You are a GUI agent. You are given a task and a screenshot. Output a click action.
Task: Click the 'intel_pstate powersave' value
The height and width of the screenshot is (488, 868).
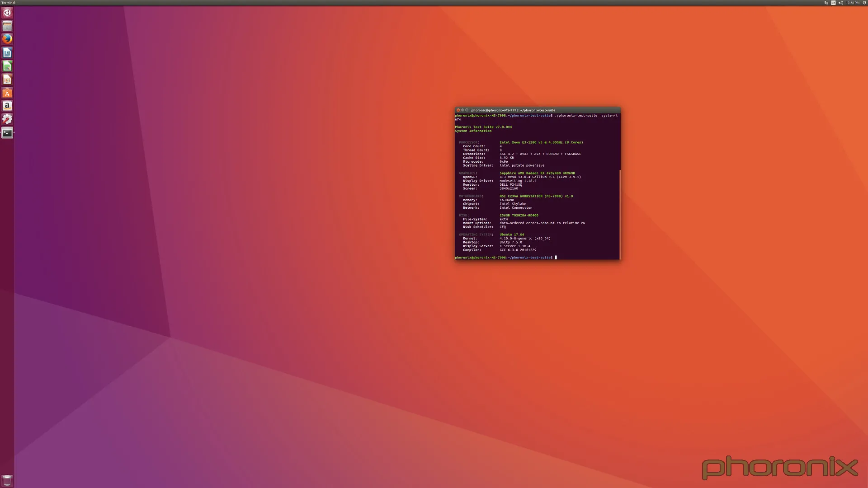pos(522,165)
